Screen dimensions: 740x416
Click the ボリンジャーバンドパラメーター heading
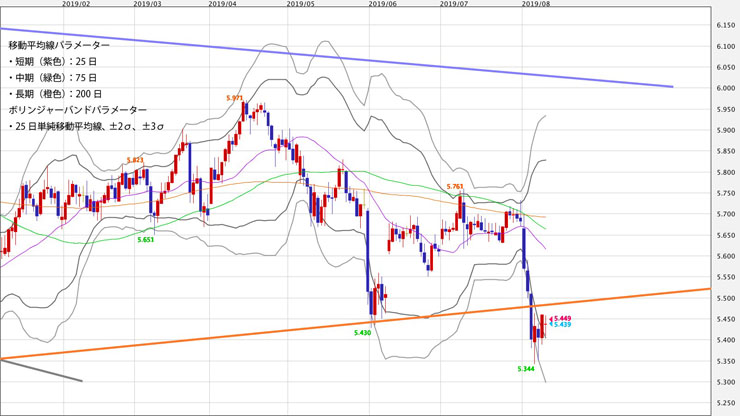click(x=77, y=110)
